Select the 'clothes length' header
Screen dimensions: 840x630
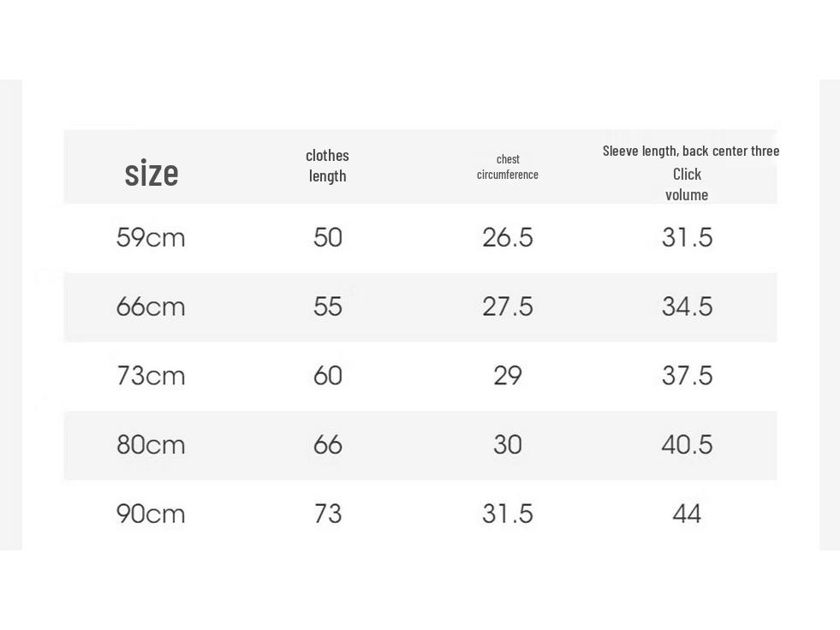[327, 165]
